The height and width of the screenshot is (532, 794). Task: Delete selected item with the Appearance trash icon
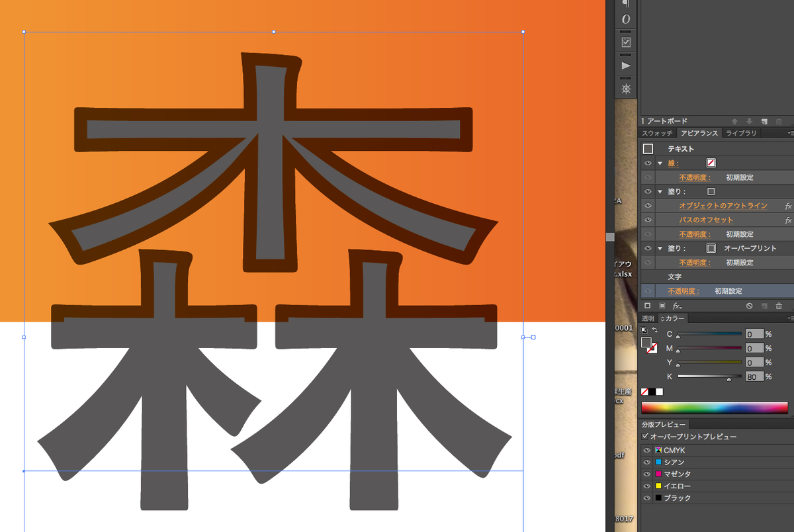coord(779,306)
